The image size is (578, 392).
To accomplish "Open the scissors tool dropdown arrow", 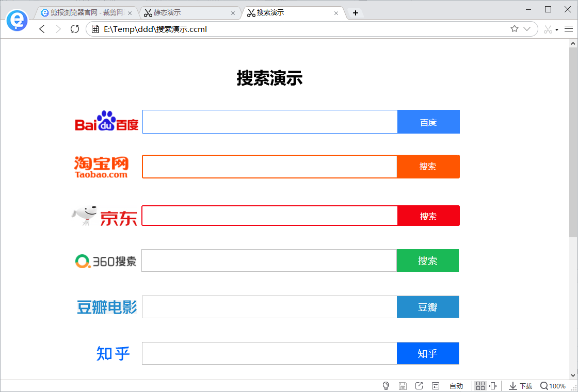I will click(557, 30).
